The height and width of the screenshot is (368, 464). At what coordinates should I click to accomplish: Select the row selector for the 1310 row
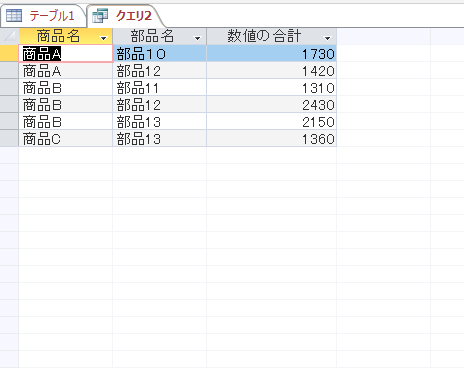[9, 88]
